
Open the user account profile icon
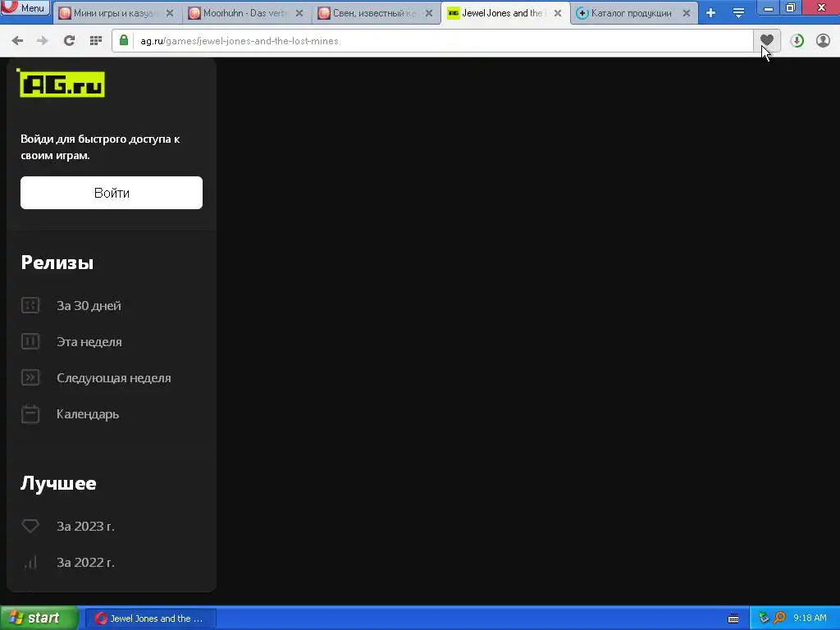click(x=823, y=41)
